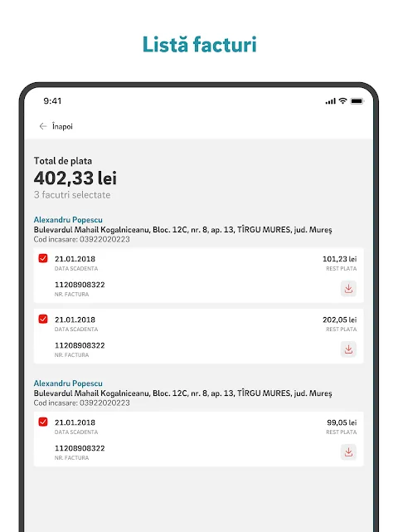
Task: Tap the Wi-Fi status icon
Action: pos(342,100)
